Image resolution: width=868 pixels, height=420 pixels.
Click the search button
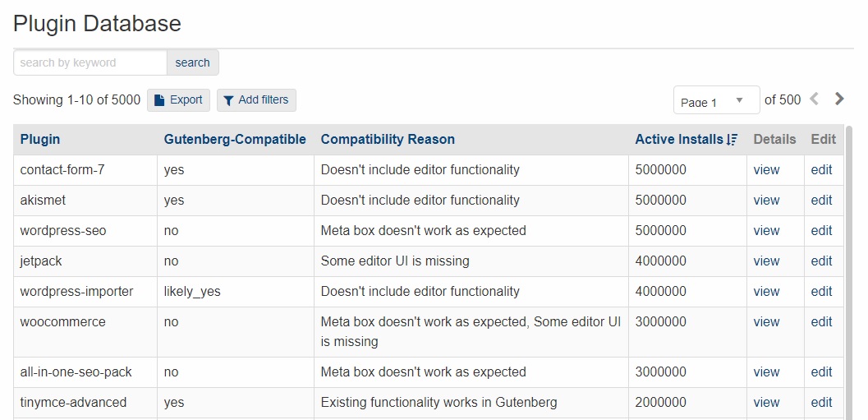point(193,62)
